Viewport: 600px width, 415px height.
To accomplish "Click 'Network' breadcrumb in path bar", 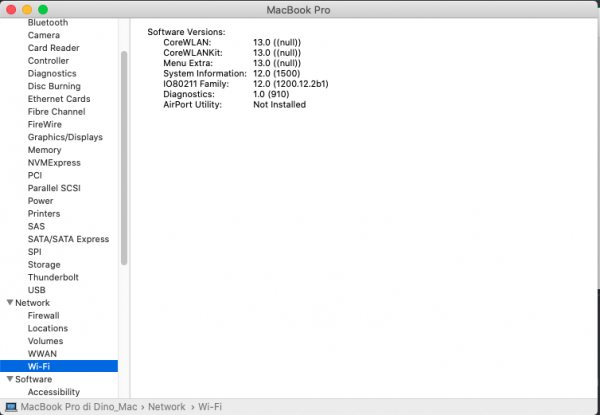I will 166,407.
